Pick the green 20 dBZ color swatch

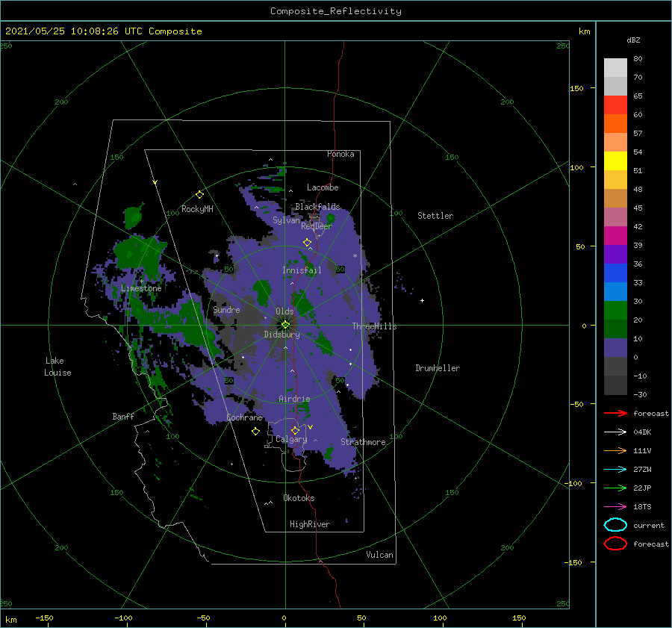[x=615, y=311]
